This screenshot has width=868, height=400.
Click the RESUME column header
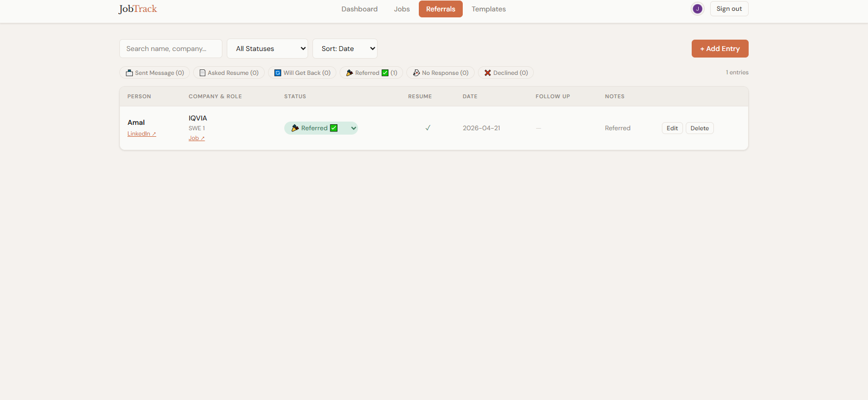[420, 97]
